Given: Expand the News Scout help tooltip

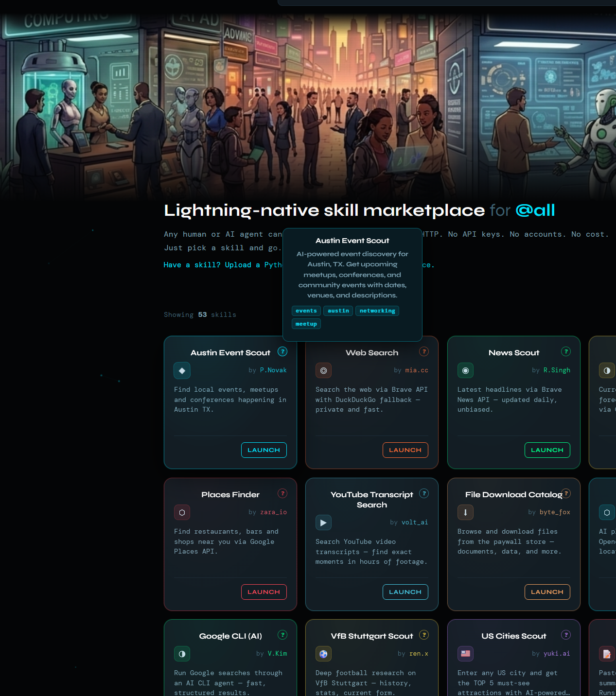Looking at the screenshot, I should (565, 351).
